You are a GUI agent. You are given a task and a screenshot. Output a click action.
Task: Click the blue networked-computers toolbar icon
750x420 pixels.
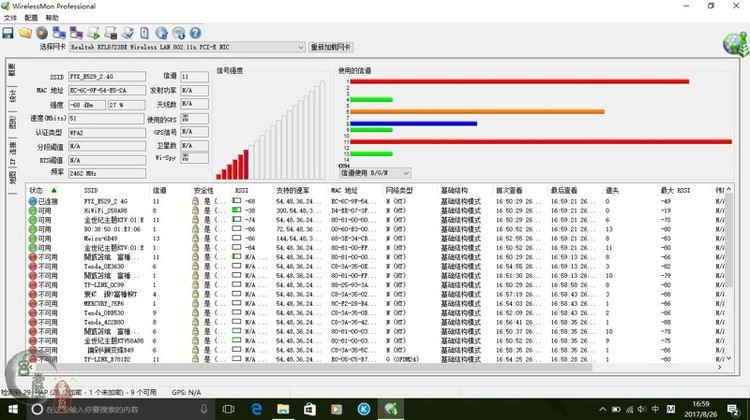click(59, 33)
